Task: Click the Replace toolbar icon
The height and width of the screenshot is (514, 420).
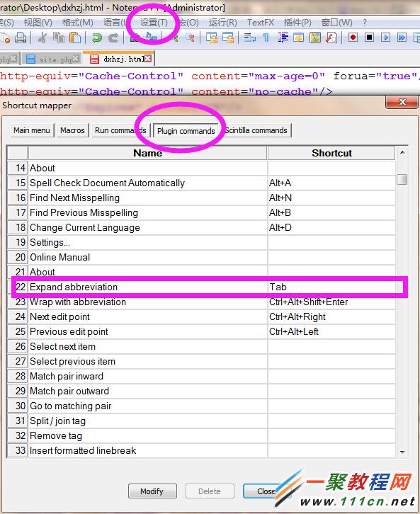Action: pyautogui.click(x=152, y=37)
